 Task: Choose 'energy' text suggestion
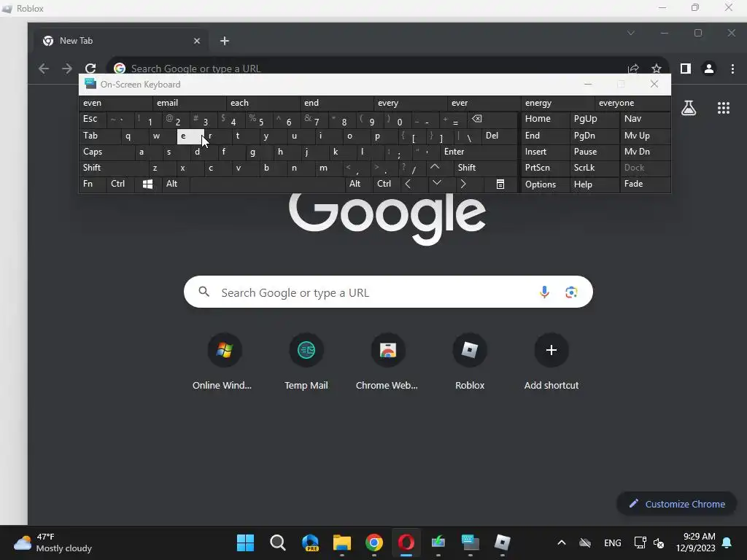pyautogui.click(x=557, y=103)
